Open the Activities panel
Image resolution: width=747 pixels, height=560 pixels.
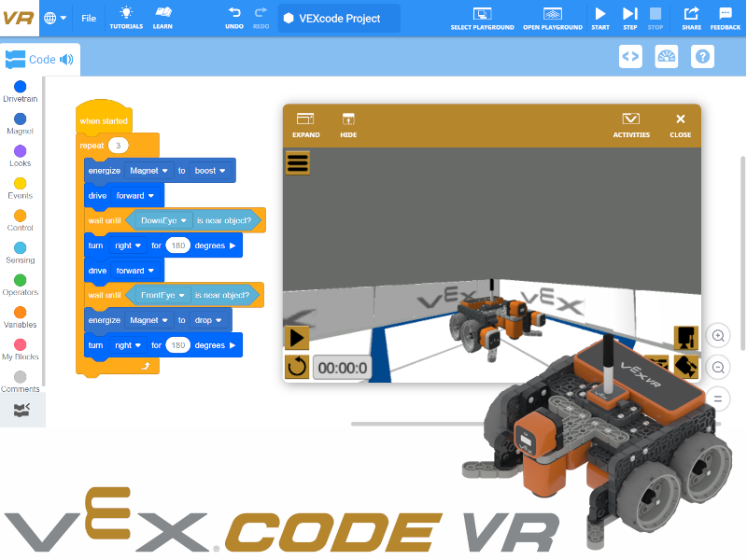click(x=630, y=124)
